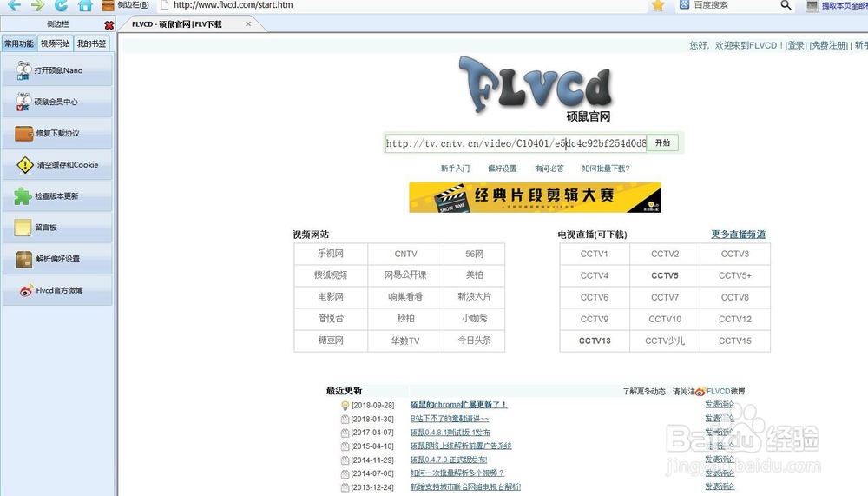
Task: Open the 2018-01-30 news link
Action: 450,419
